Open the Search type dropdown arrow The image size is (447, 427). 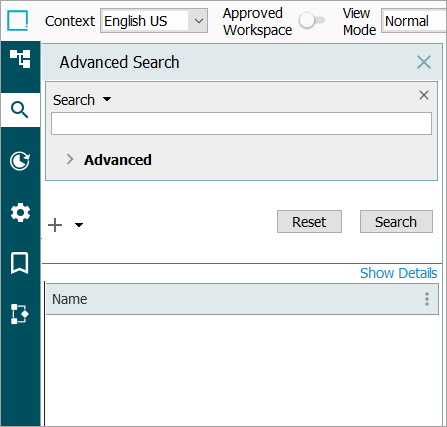(107, 99)
